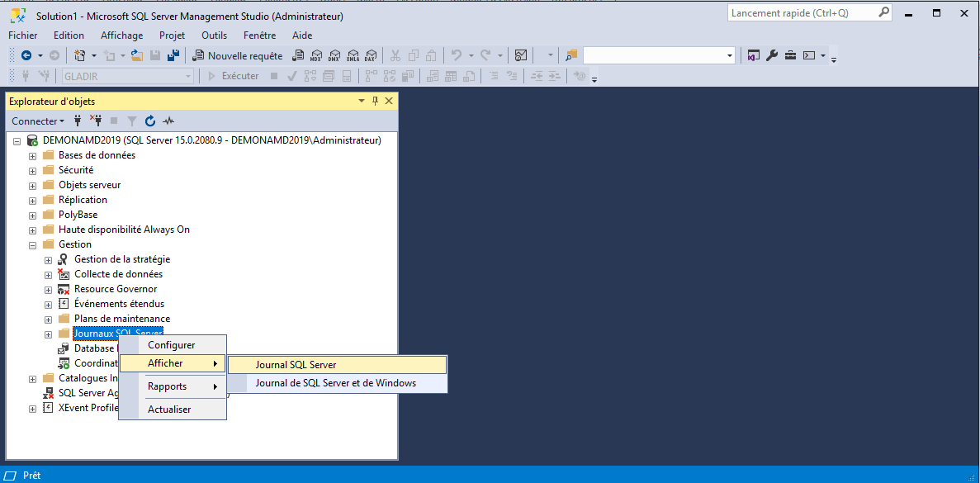Click the Open File folder icon
Image resolution: width=980 pixels, height=483 pixels.
[x=137, y=55]
